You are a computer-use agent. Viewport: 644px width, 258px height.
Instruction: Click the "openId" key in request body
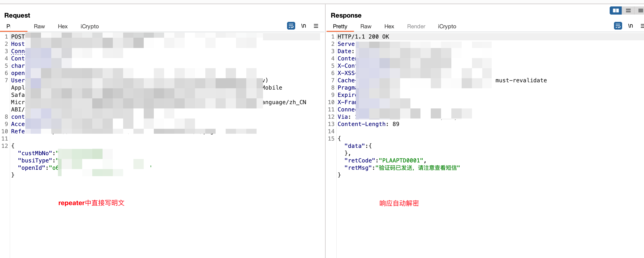[x=31, y=168]
